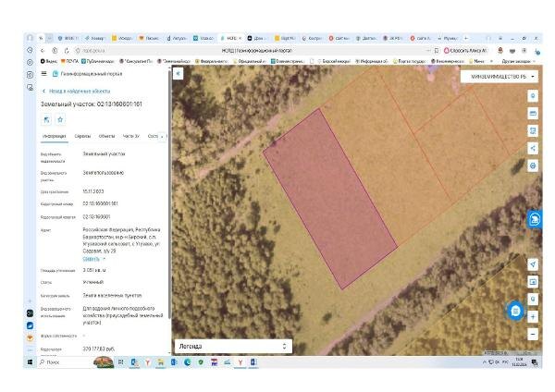Click the third map tool button on the right side
The height and width of the screenshot is (392, 555).
(533, 131)
